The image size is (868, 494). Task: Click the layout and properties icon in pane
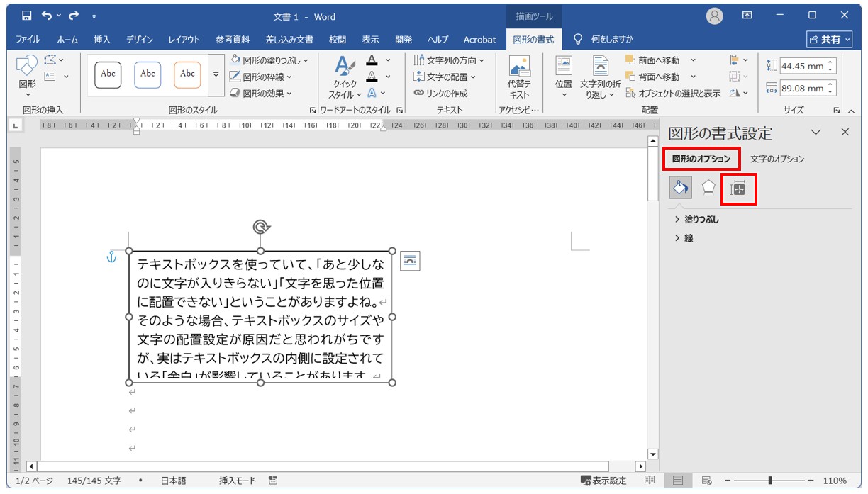[x=738, y=189]
